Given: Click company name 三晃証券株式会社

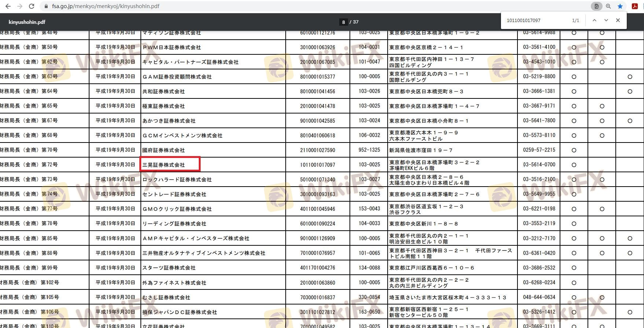Looking at the screenshot, I should coord(164,165).
